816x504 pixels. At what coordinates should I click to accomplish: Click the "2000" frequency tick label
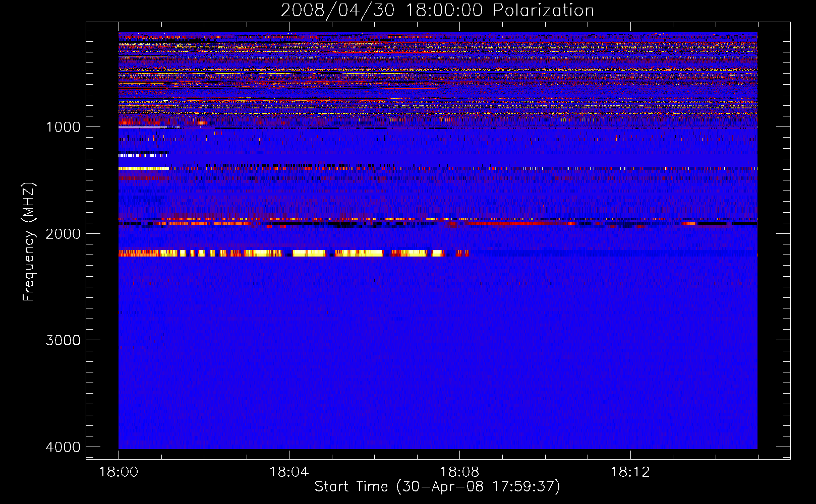coord(63,234)
